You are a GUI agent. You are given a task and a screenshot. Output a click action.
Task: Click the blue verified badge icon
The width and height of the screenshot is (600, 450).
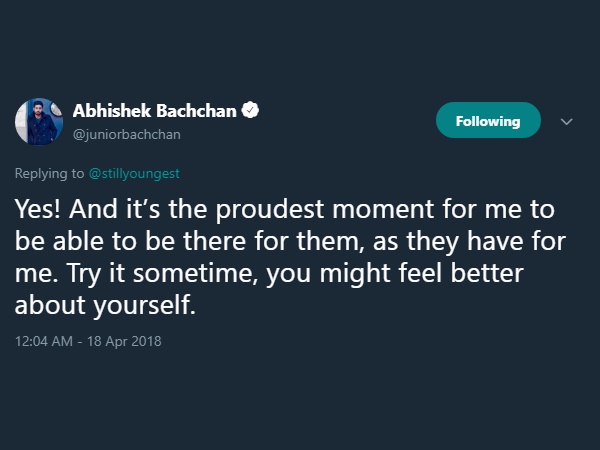pos(251,111)
